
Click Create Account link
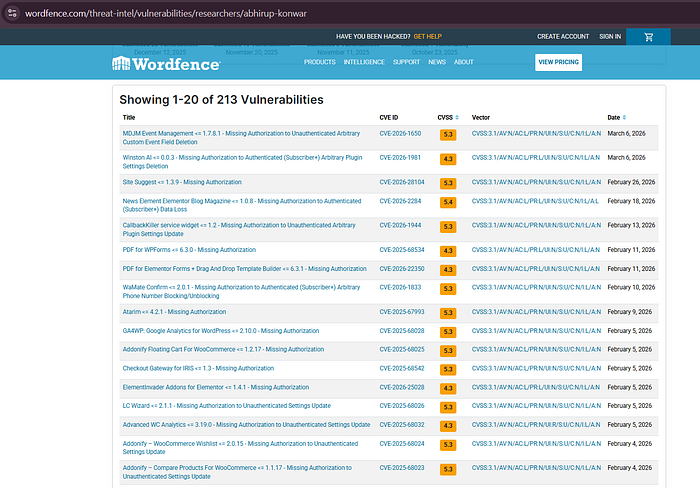click(x=563, y=37)
